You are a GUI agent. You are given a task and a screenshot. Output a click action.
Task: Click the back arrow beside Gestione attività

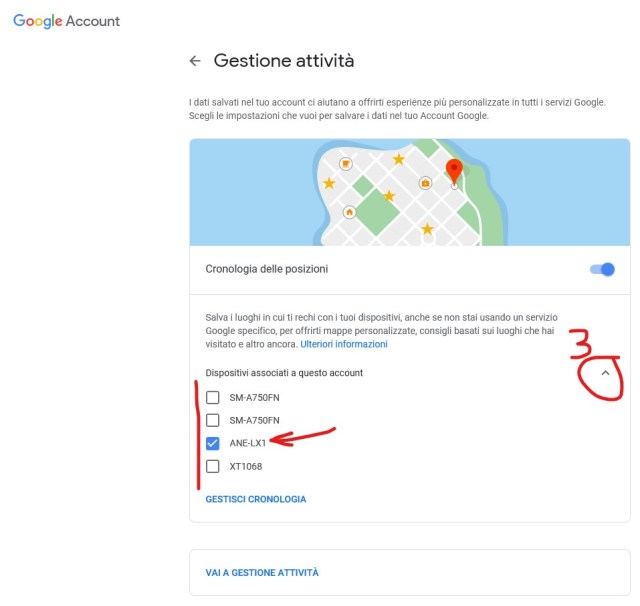tap(195, 61)
